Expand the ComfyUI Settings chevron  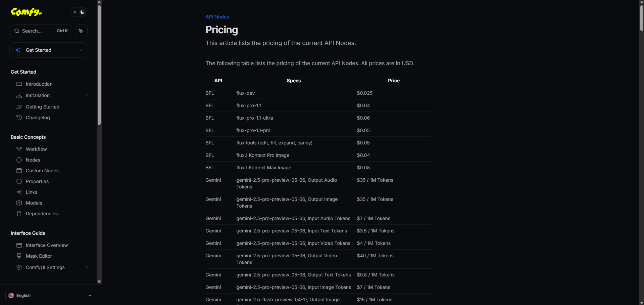tap(87, 267)
